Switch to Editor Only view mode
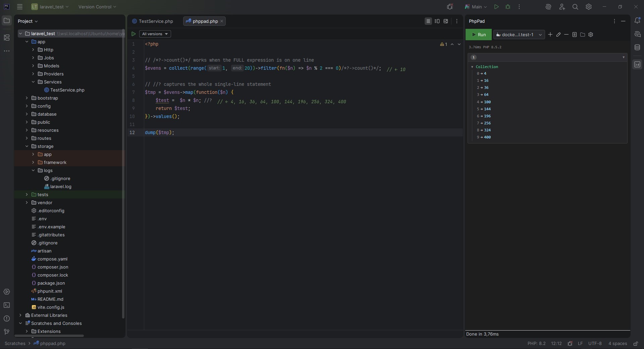 pos(428,21)
